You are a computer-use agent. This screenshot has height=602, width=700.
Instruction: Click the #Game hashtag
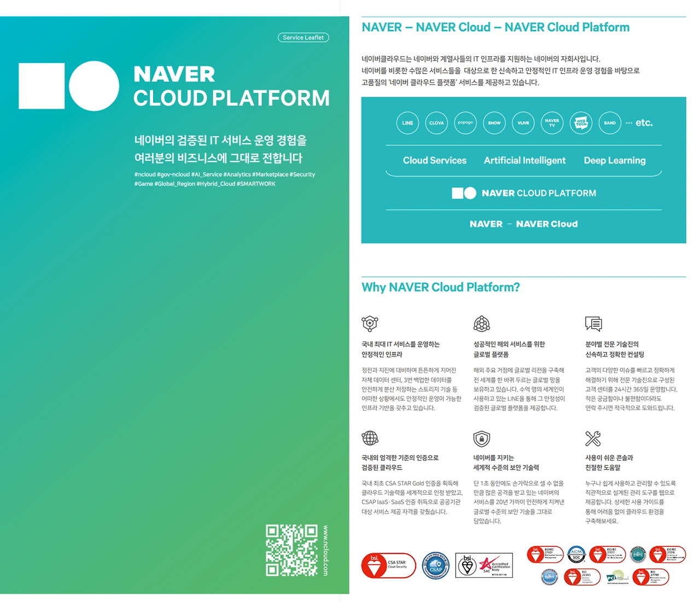tap(144, 184)
